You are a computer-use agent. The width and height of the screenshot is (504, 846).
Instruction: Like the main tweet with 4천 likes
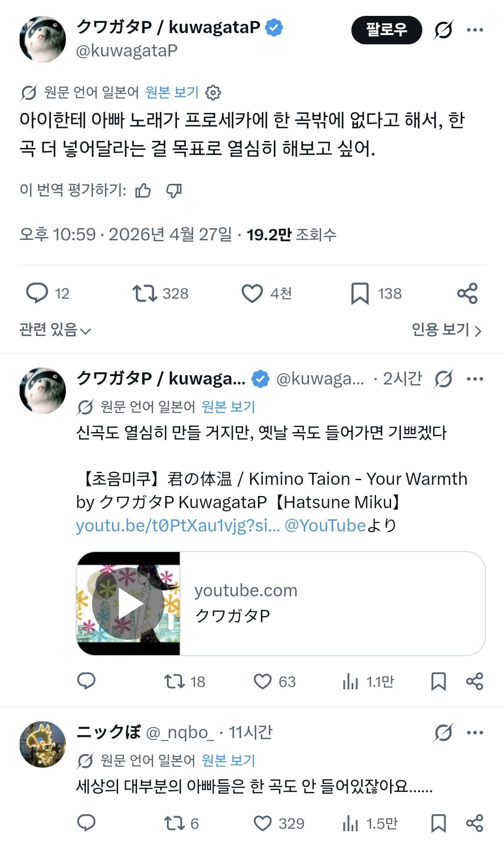(252, 294)
